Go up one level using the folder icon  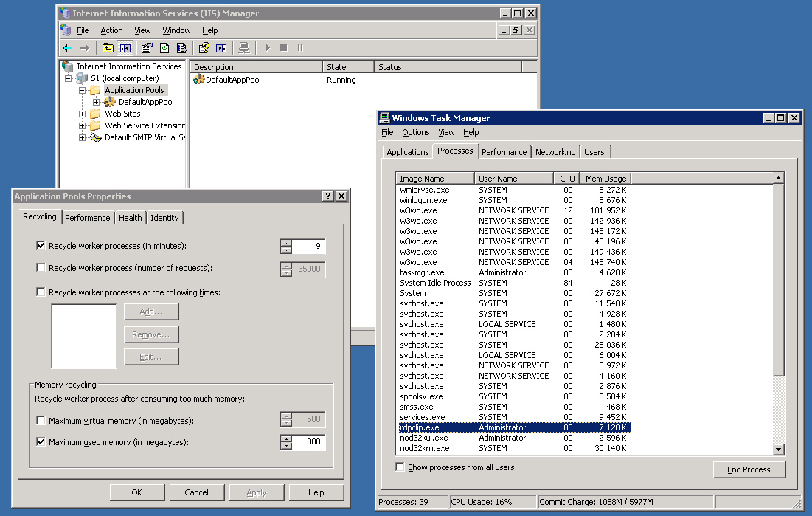pyautogui.click(x=108, y=48)
